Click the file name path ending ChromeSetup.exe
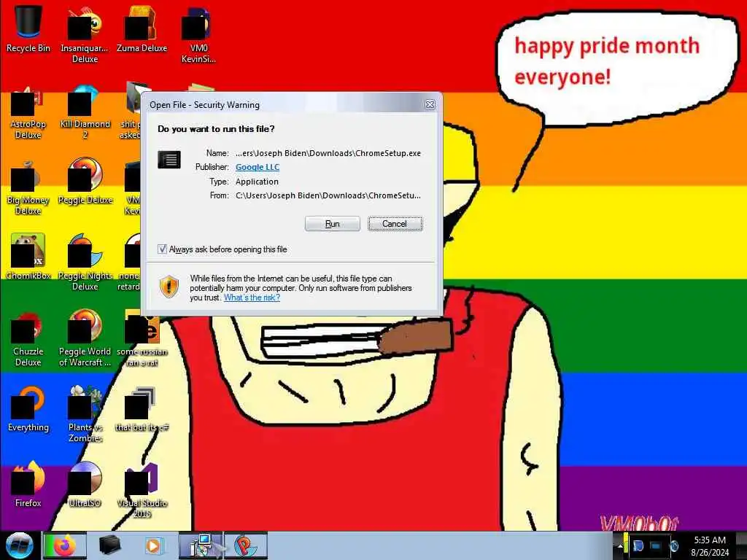This screenshot has width=747, height=560. (x=328, y=153)
